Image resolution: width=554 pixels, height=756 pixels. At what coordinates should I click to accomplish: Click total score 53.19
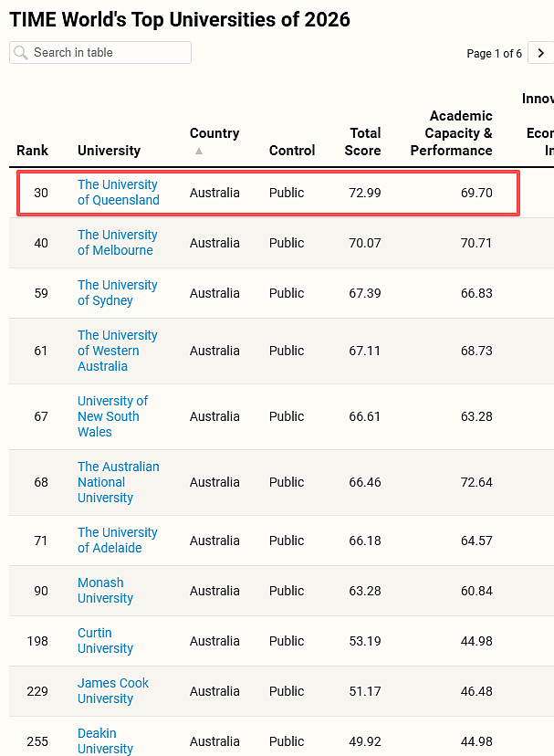click(x=365, y=641)
